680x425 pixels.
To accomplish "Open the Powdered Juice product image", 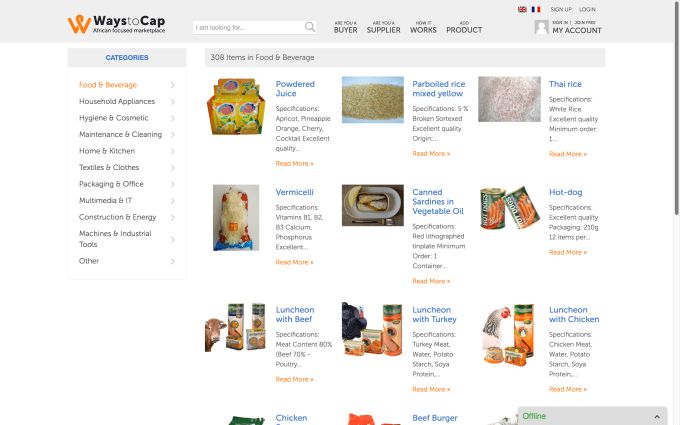I will pos(235,106).
